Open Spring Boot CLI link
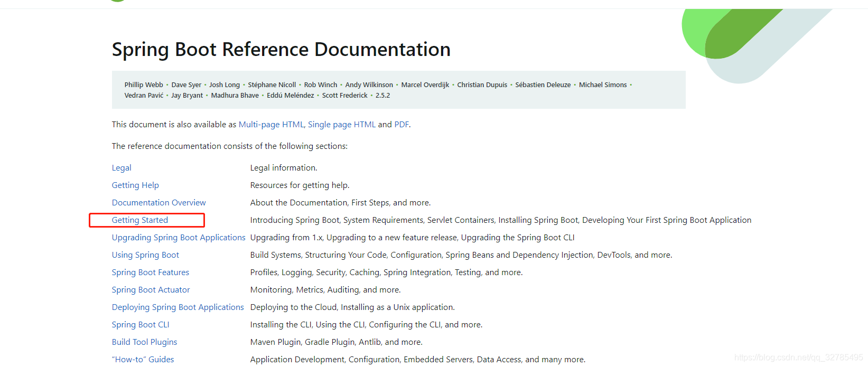Viewport: 868px width, 367px height. tap(141, 325)
